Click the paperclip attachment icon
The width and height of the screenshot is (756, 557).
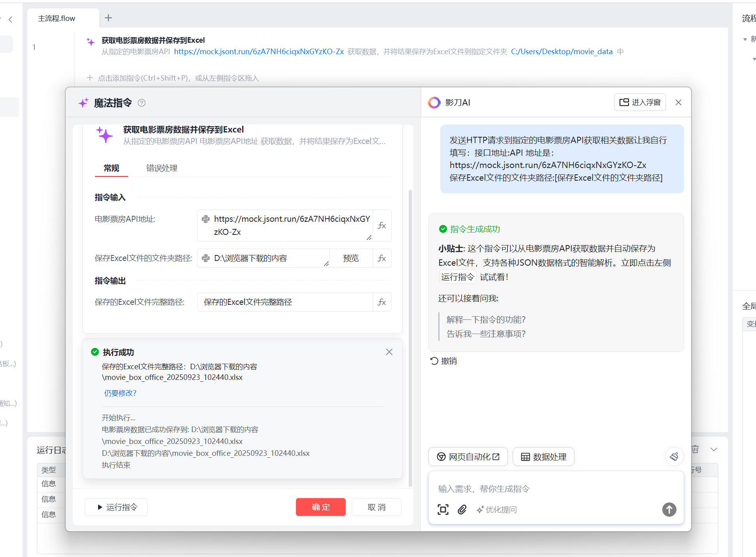click(462, 510)
